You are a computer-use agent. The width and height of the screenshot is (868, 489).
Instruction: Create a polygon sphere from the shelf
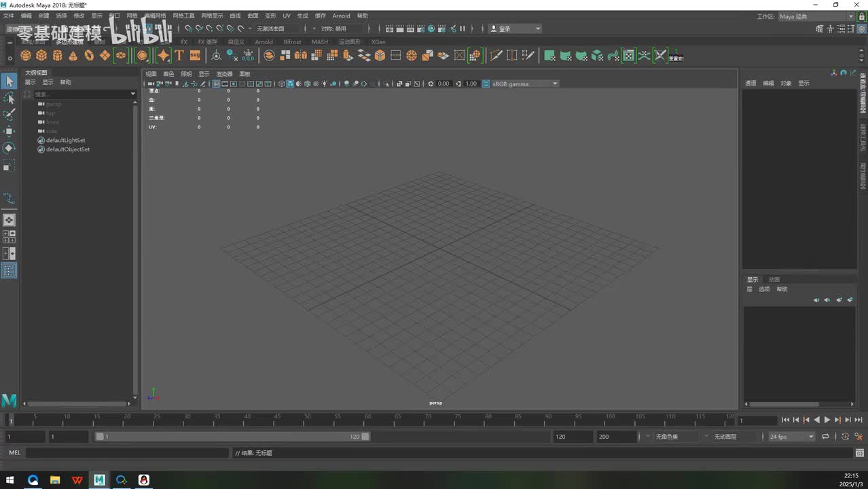click(26, 56)
